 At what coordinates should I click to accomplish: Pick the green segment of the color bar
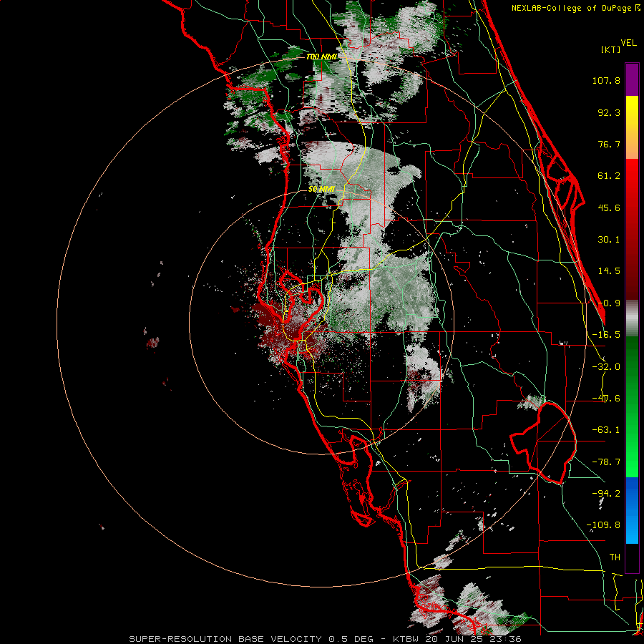[632, 406]
